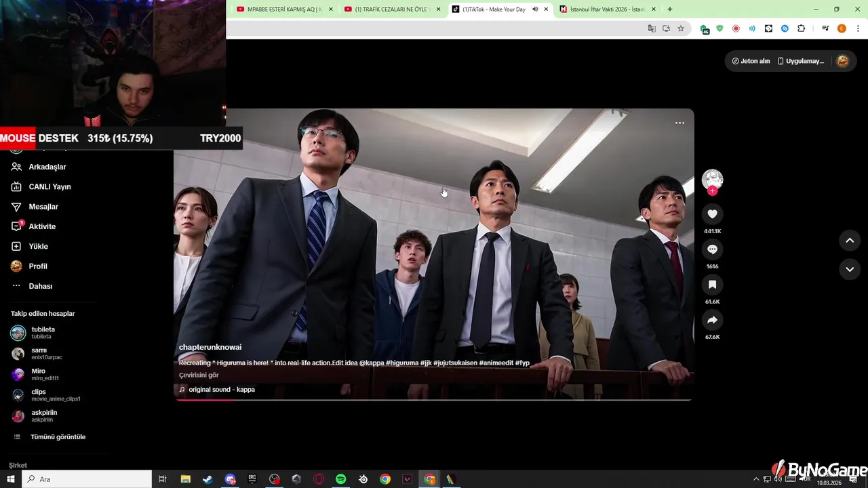This screenshot has height=488, width=868.
Task: Follow creator with red plus badge
Action: pos(712,191)
